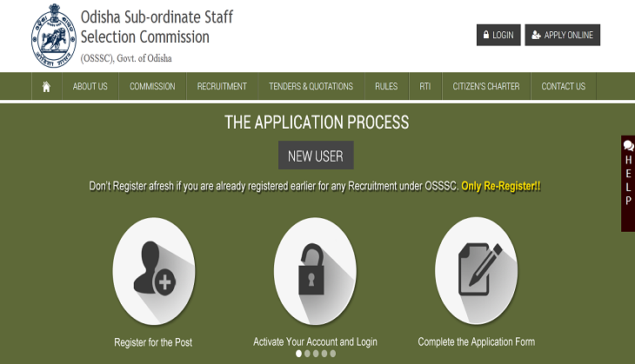Open the ABOUT US menu

pos(90,87)
